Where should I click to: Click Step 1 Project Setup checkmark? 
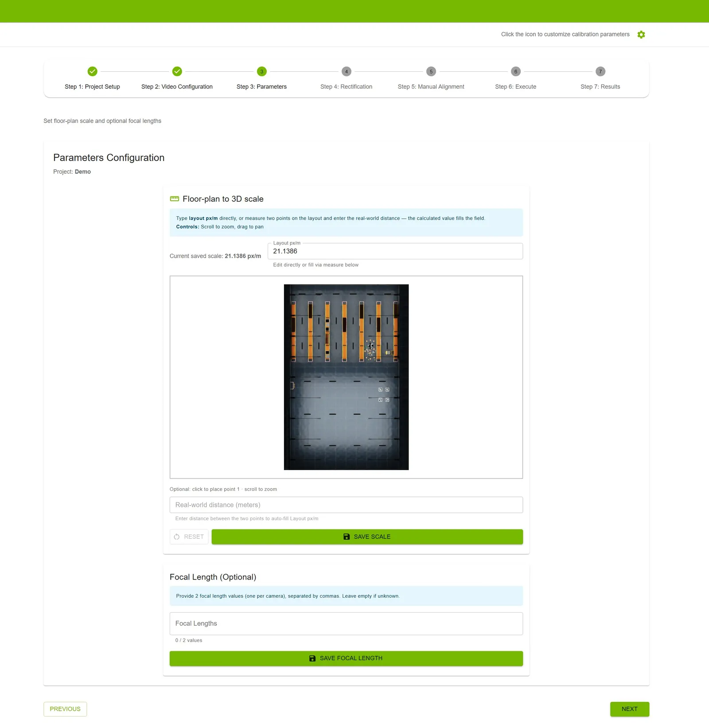92,71
